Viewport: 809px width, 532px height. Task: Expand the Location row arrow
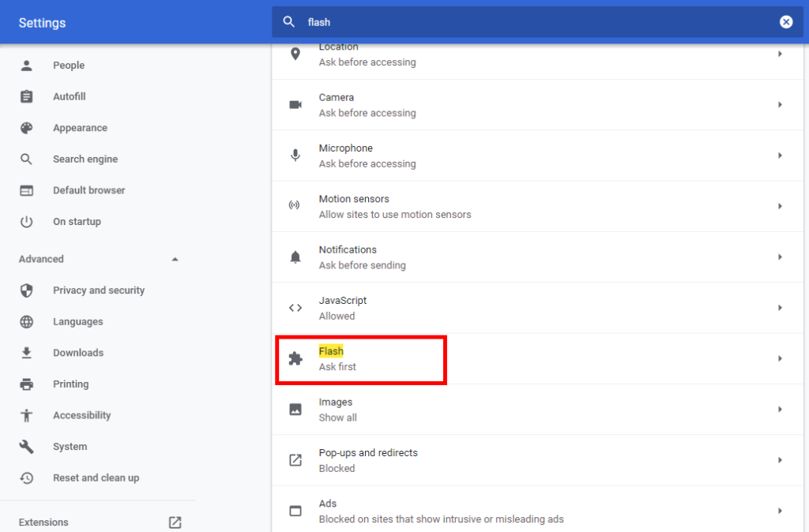pos(780,54)
